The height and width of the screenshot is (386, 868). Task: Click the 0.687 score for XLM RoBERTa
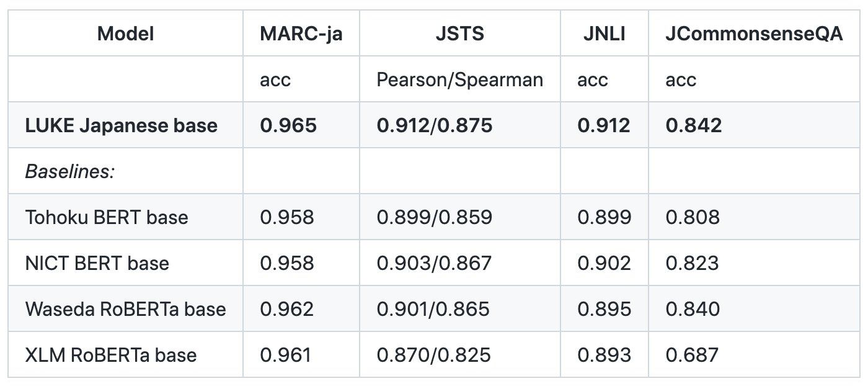pyautogui.click(x=692, y=355)
